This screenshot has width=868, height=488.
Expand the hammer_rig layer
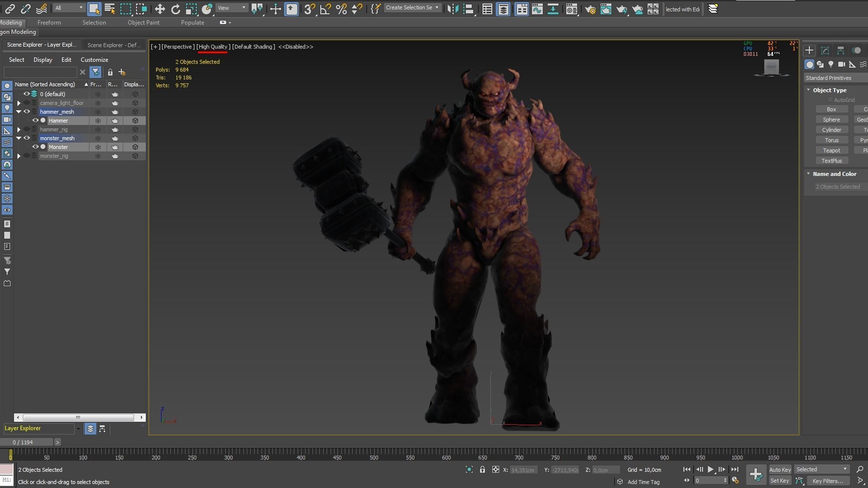point(19,130)
